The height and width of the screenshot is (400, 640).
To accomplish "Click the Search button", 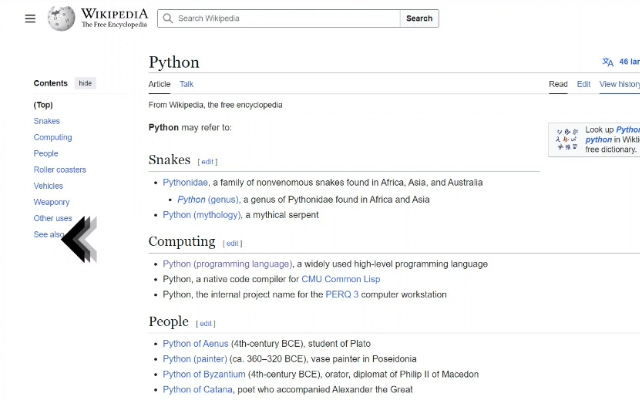I will click(x=419, y=18).
